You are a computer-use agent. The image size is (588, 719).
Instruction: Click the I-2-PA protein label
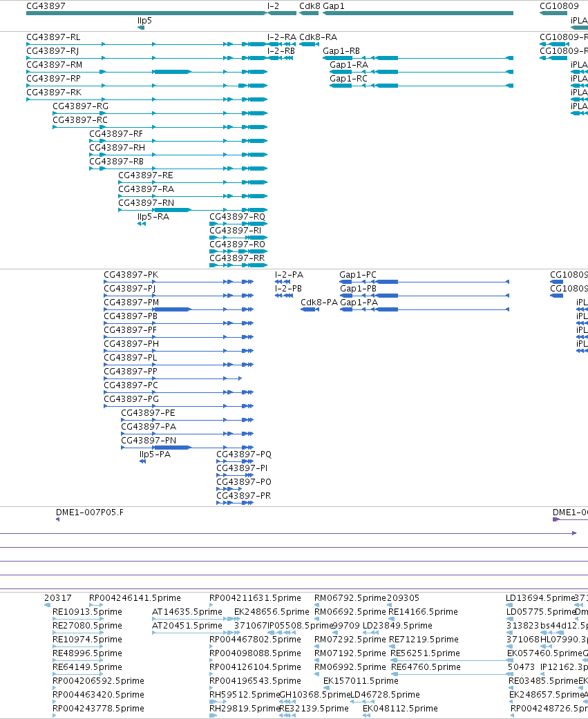tap(289, 275)
